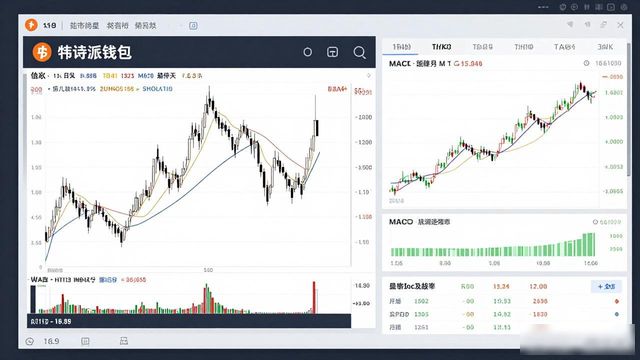Click the 1661000 value beside the clock icon
The width and height of the screenshot is (640, 360).
[608, 63]
